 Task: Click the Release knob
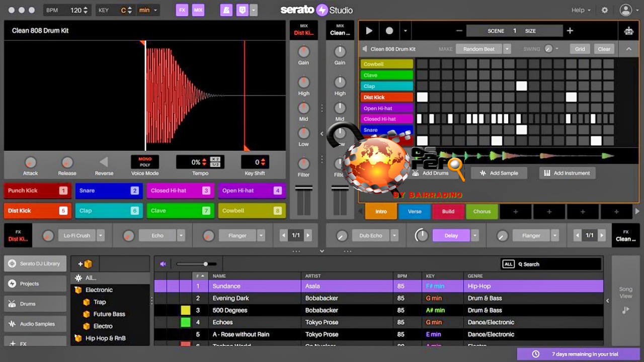pos(67,162)
